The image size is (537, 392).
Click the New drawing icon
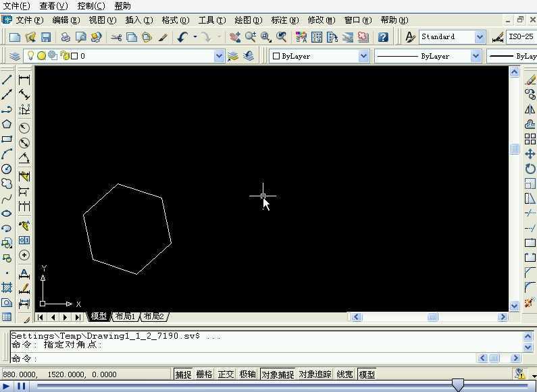click(x=15, y=37)
